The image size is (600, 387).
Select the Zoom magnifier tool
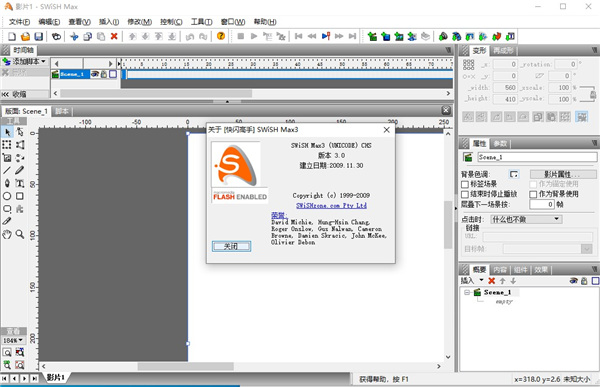click(20, 234)
